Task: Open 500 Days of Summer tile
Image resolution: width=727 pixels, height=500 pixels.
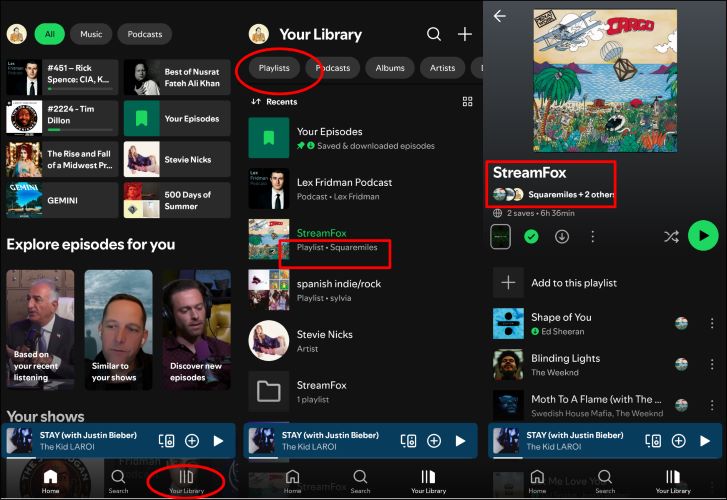Action: [177, 200]
